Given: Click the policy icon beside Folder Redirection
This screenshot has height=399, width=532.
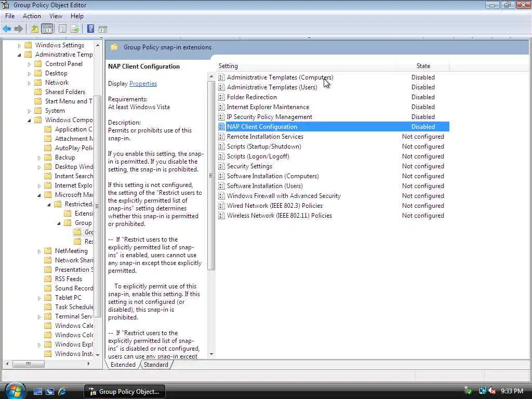Looking at the screenshot, I should point(221,97).
